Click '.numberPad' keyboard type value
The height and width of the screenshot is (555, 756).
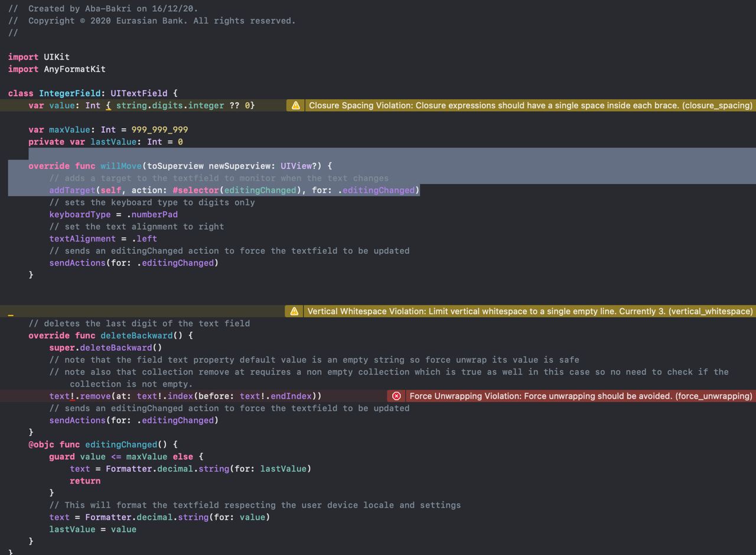tap(152, 214)
